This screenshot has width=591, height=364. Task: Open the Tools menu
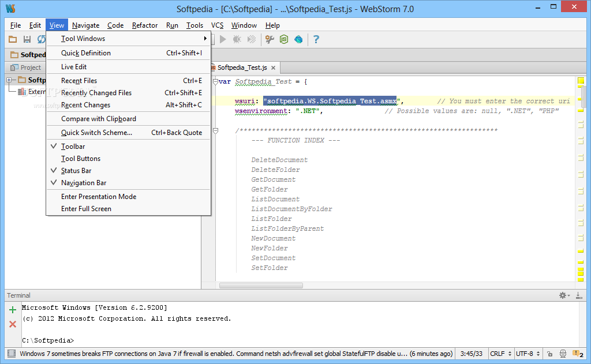(194, 25)
